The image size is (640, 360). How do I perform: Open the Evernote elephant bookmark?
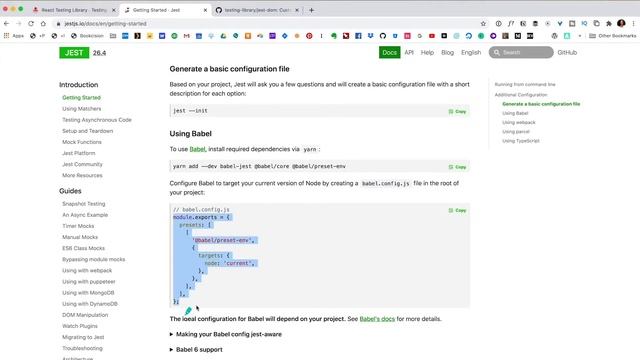click(333, 36)
